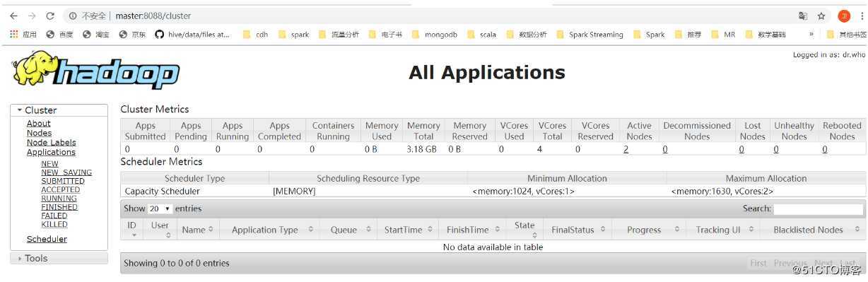This screenshot has width=868, height=282.
Task: Sort the table by User column
Action: (160, 230)
